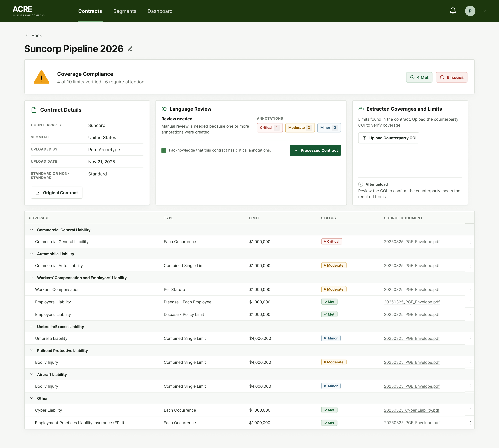Click Employment Practices Liability Insurance (EPLI) cell

tap(79, 423)
